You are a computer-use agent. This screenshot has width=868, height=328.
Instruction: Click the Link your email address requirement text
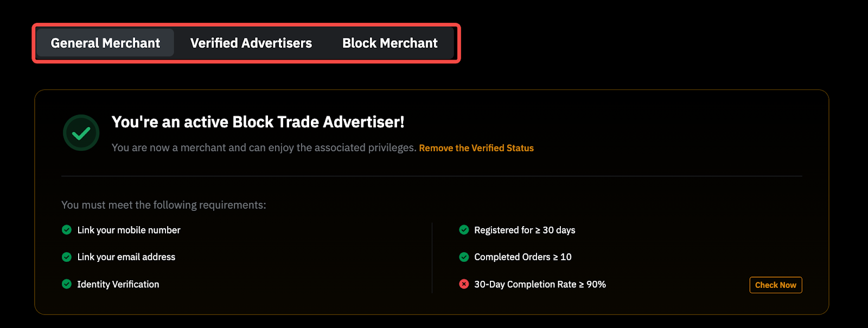126,257
